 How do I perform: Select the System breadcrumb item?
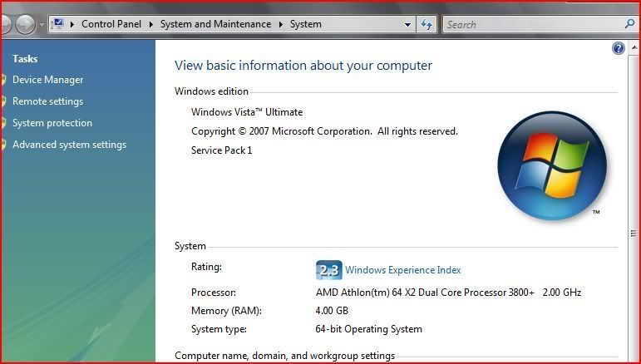305,24
